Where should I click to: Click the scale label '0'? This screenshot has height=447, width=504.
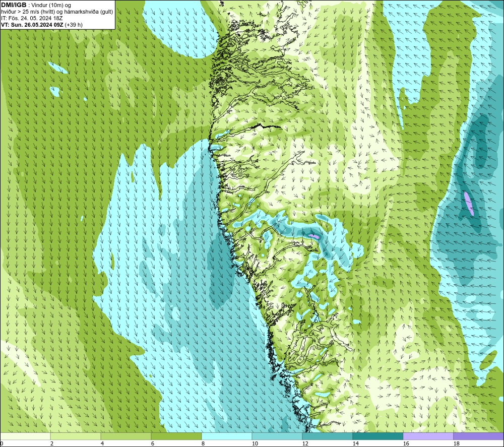tap(2, 444)
